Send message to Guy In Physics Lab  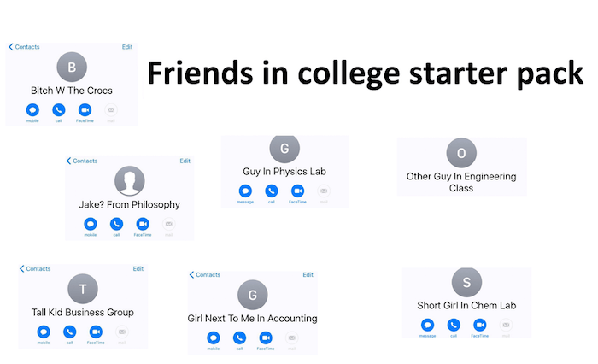245,191
